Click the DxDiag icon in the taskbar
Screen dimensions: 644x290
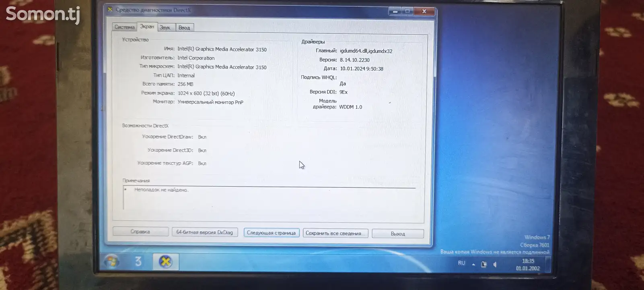(165, 262)
